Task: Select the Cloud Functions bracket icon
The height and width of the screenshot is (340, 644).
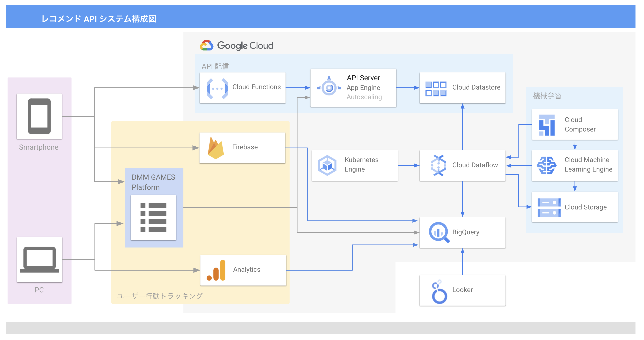Action: (x=217, y=89)
